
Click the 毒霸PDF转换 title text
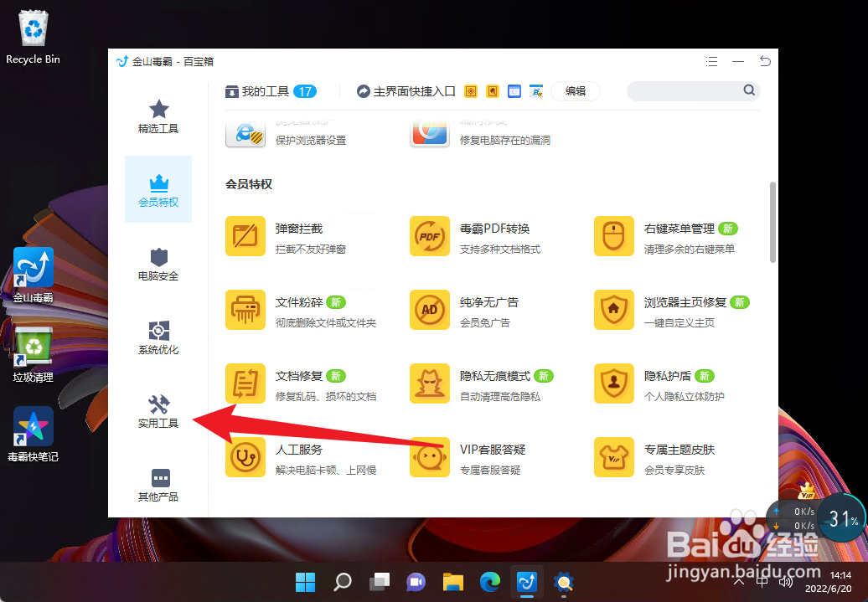[495, 229]
